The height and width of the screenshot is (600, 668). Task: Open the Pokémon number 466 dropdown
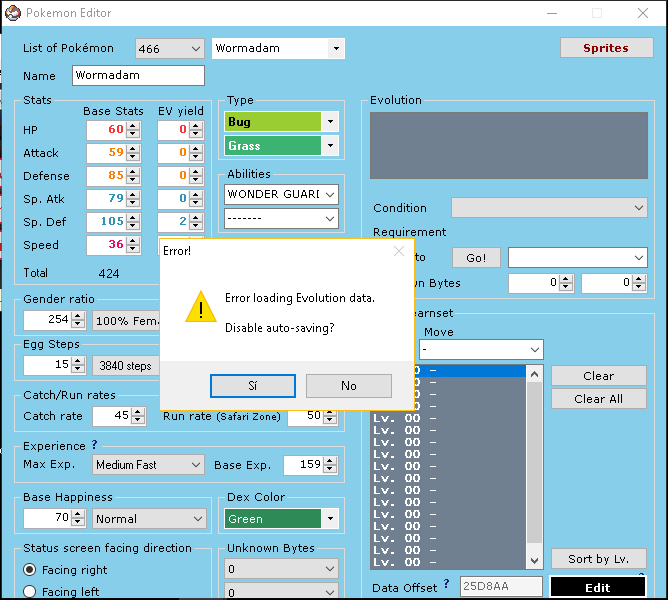(x=194, y=49)
